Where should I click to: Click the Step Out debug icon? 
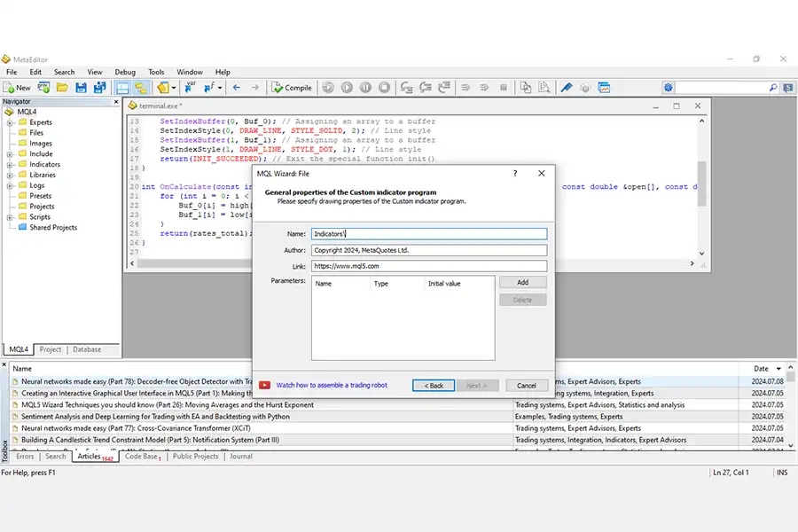[444, 88]
